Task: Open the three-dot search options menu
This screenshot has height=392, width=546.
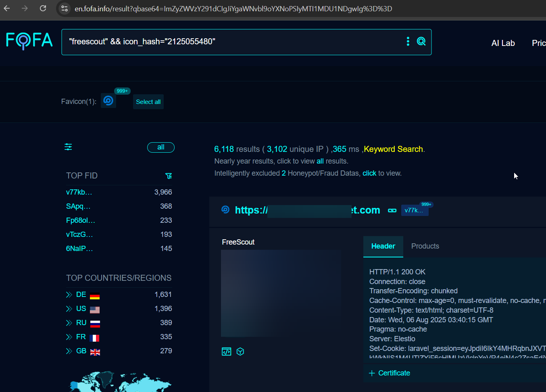Action: coord(408,41)
